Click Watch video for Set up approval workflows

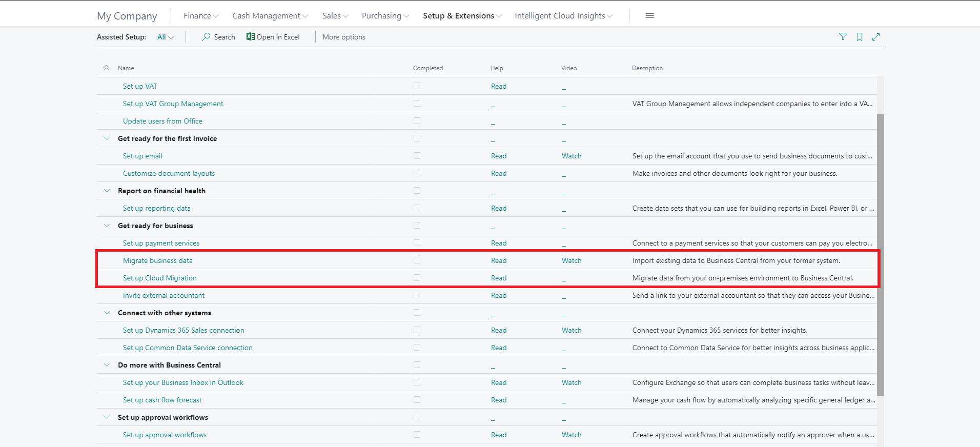(571, 435)
